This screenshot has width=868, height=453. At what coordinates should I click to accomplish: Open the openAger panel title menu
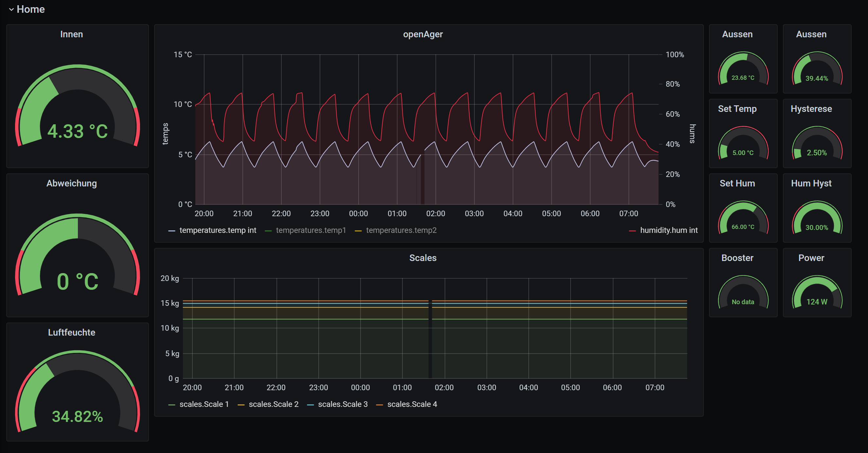(422, 34)
